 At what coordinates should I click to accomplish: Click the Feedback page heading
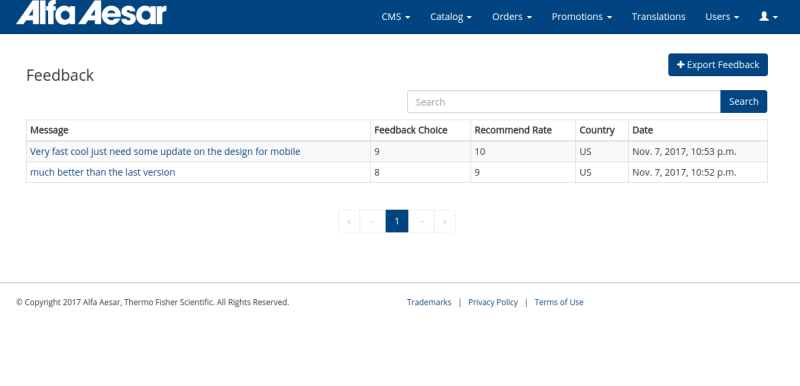coord(60,75)
